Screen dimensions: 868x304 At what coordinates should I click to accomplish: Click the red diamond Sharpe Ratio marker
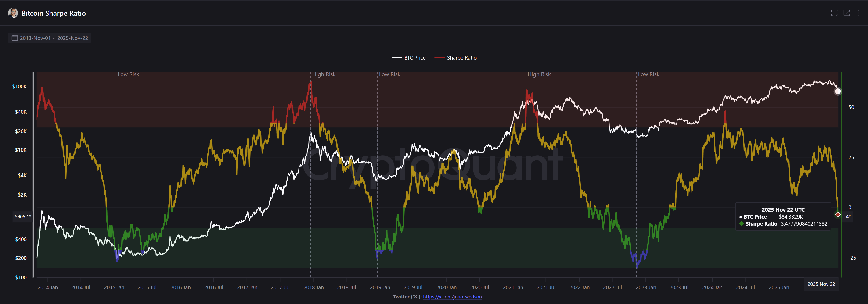pyautogui.click(x=838, y=215)
